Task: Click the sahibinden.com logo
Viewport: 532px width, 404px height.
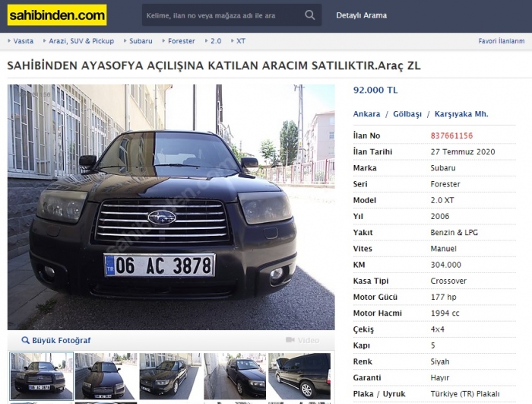Action: 57,15
